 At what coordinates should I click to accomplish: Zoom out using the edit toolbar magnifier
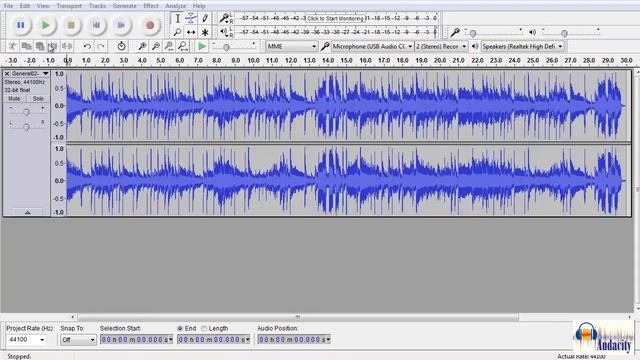156,46
